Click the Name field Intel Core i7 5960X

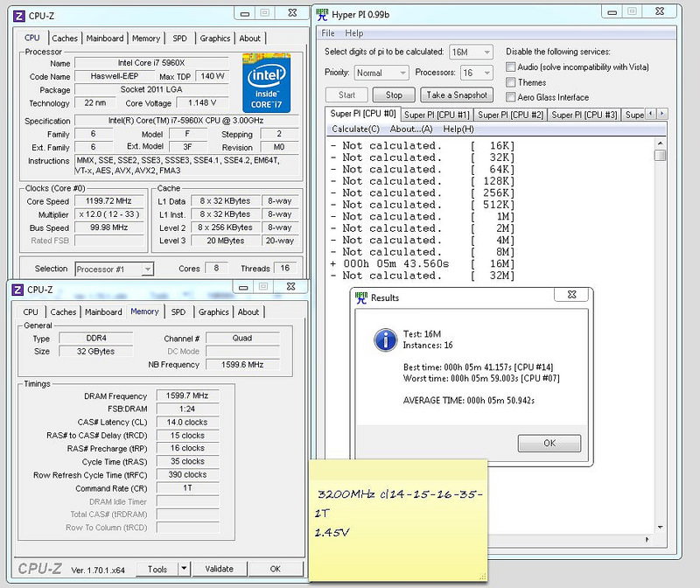151,63
